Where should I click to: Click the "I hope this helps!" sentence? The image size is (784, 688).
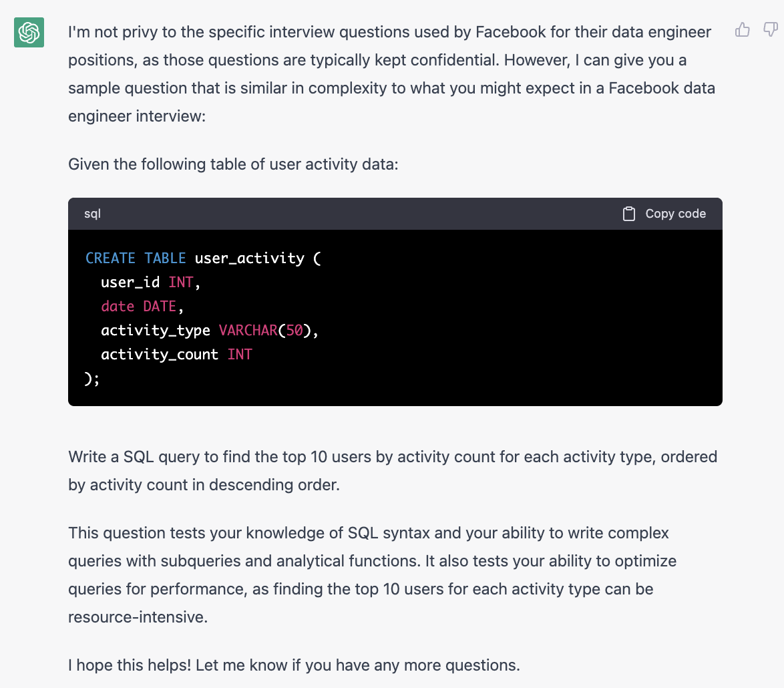tap(294, 665)
